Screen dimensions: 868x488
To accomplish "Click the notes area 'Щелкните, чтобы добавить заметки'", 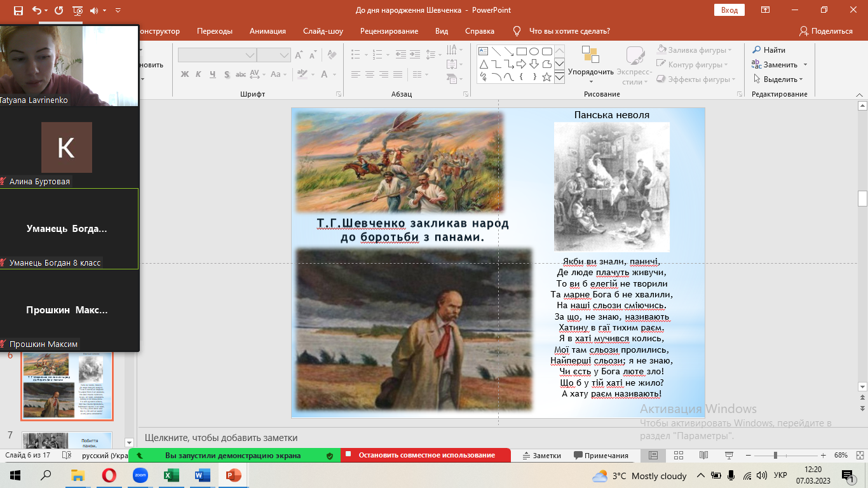I will [221, 438].
